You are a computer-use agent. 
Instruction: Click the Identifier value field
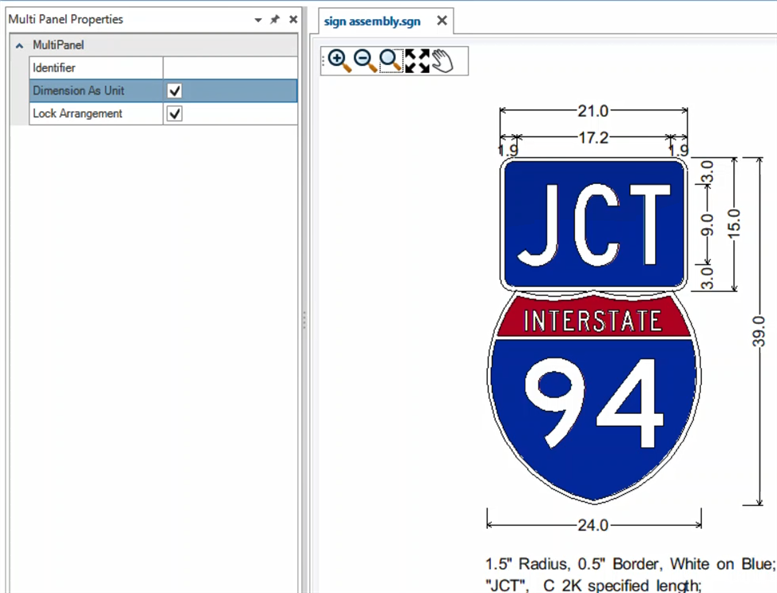(x=230, y=68)
